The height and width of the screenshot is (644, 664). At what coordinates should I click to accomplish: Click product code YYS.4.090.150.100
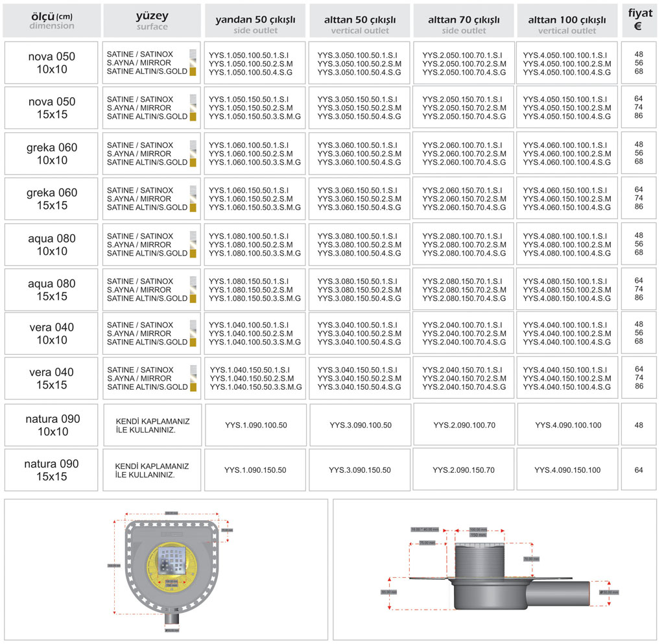567,470
